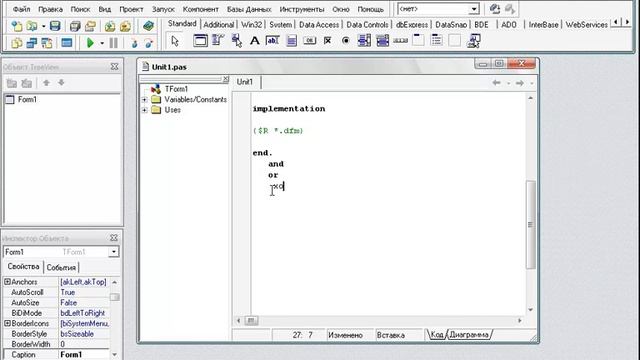This screenshot has height=360, width=640.
Task: Click Remove File from Project icon
Action: (125, 26)
